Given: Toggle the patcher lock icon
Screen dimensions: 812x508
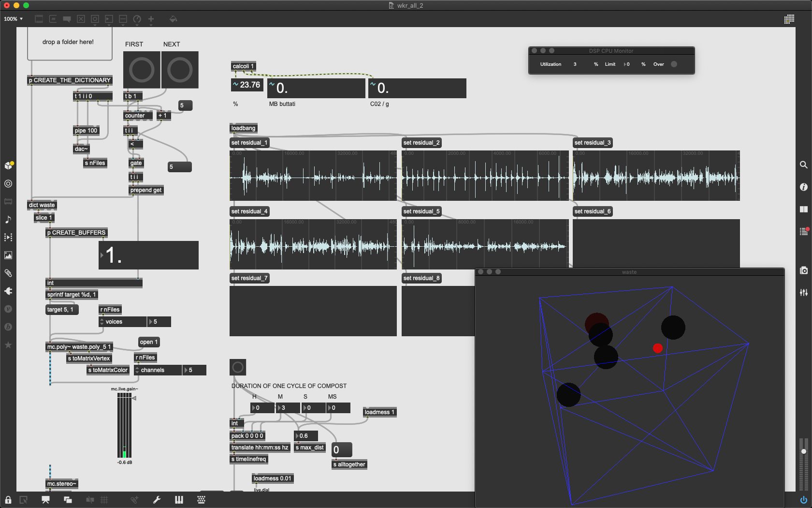Looking at the screenshot, I should click(x=8, y=500).
